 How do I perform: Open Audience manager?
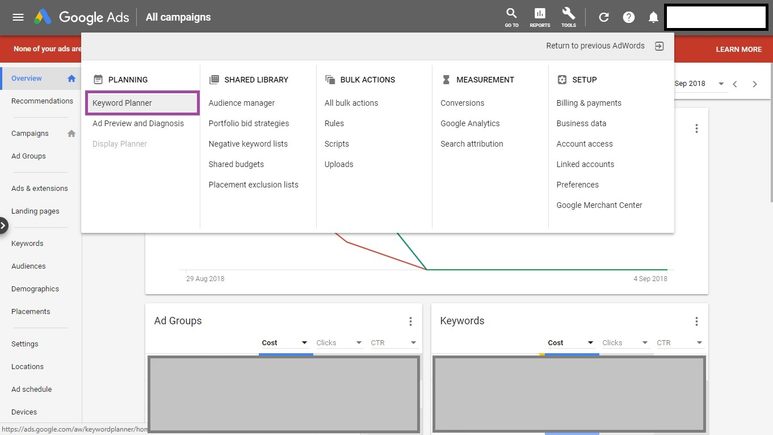click(x=242, y=103)
